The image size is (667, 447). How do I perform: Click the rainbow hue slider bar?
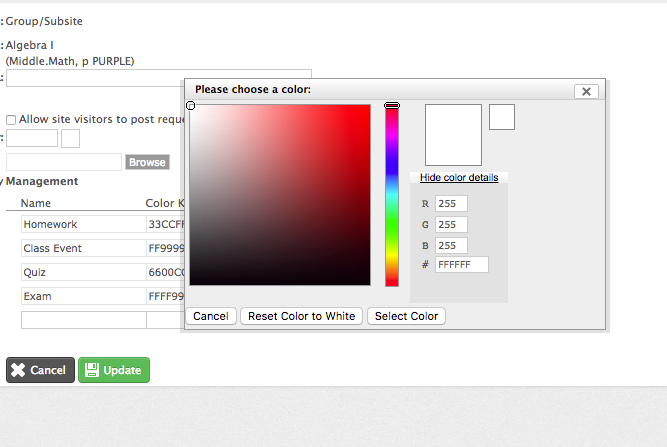coord(392,195)
